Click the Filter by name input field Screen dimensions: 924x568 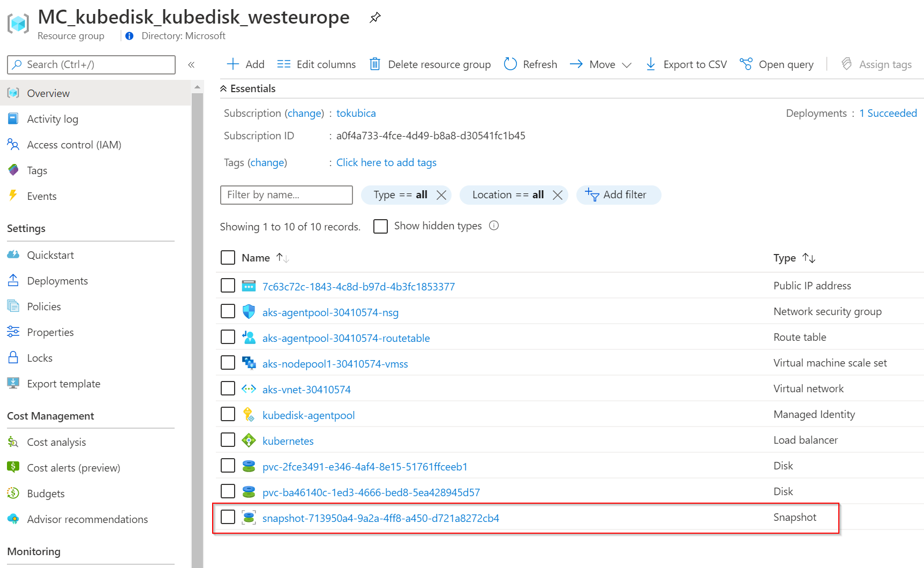click(286, 195)
